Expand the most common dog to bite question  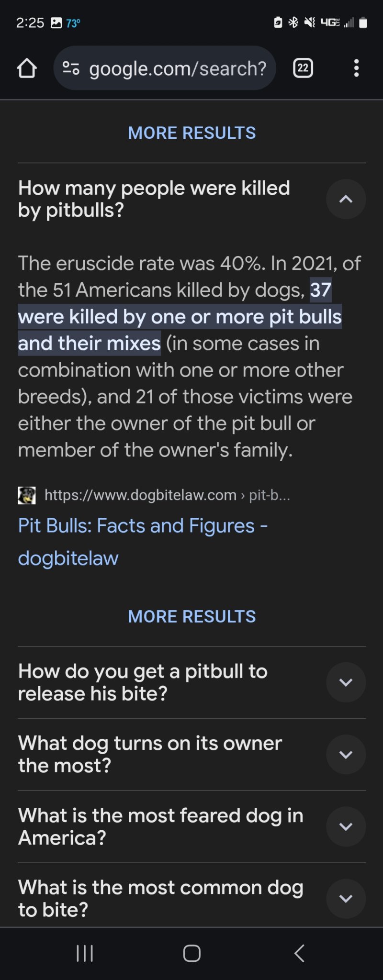[346, 899]
